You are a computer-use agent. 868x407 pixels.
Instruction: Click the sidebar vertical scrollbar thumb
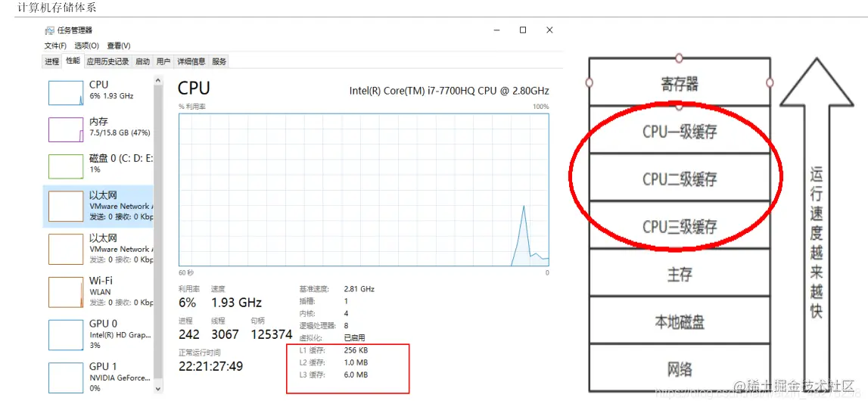158,232
